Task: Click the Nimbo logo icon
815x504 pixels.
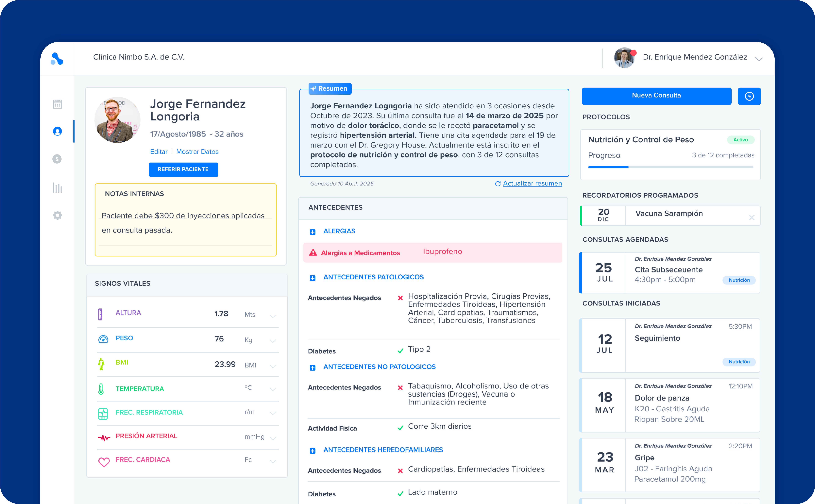Action: pos(57,59)
